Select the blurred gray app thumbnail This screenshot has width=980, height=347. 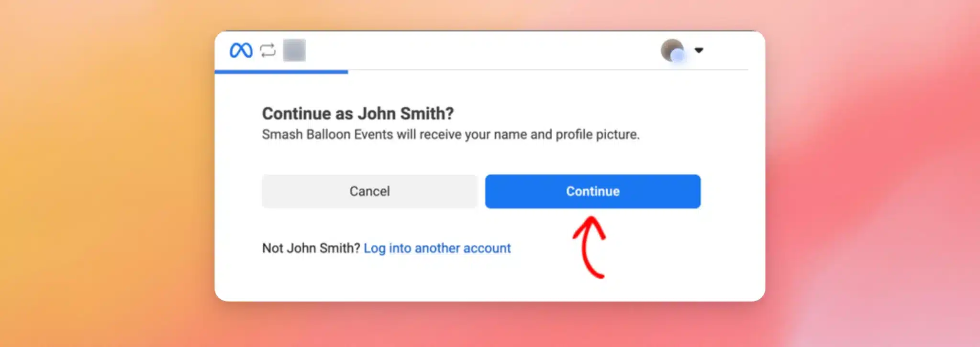294,50
